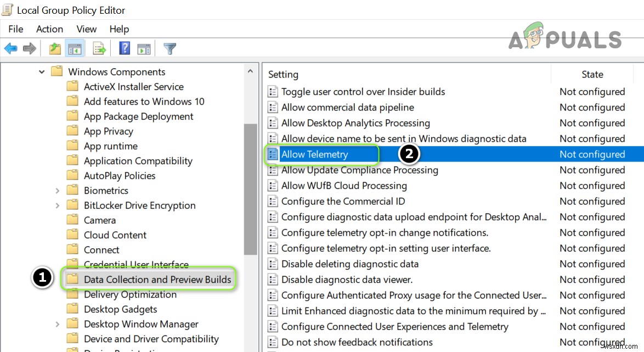Expand the BitLocker Drive Encryption node

tap(57, 205)
